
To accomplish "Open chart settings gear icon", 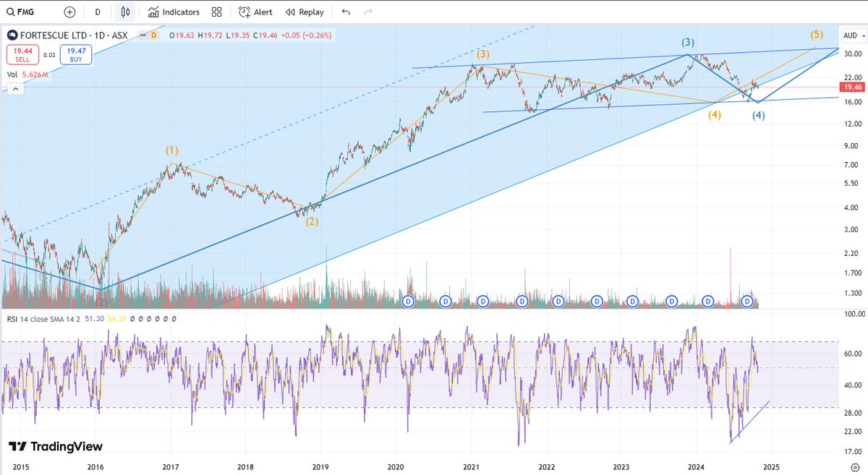I will coord(855,468).
